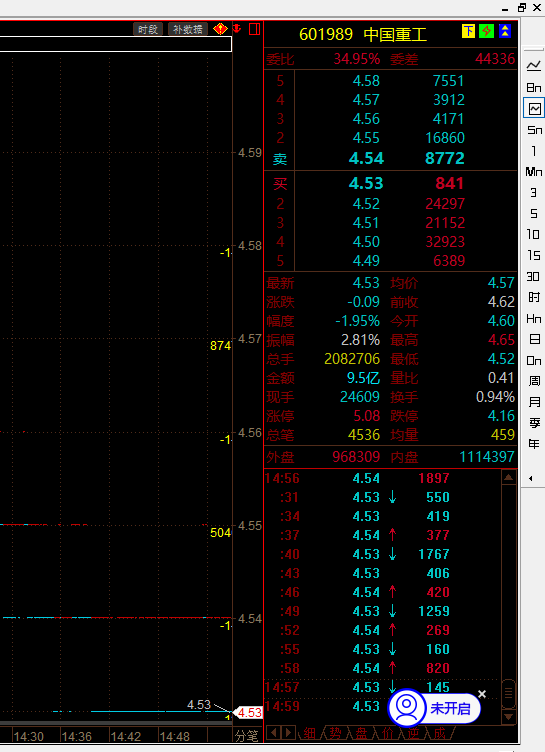Select the Hn period button

(x=534, y=318)
